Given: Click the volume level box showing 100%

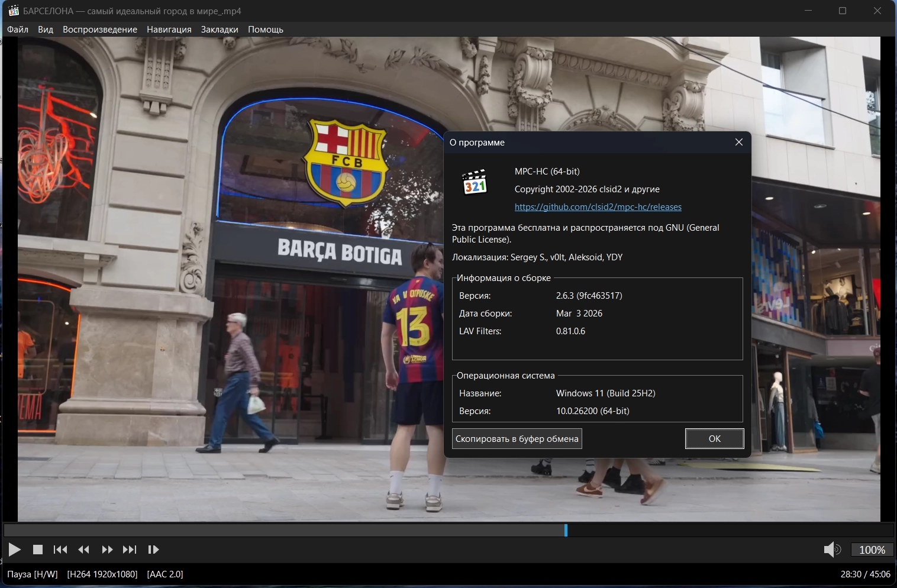Looking at the screenshot, I should (x=872, y=550).
